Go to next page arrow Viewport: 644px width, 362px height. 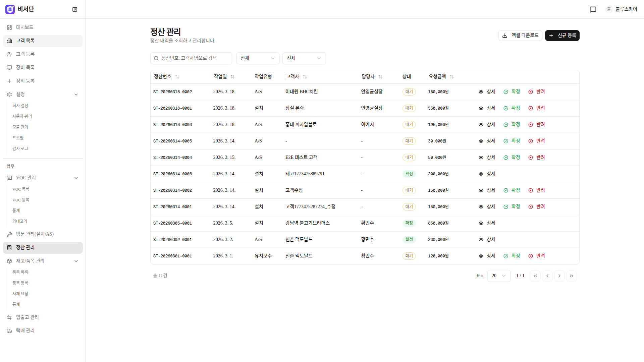click(x=559, y=276)
